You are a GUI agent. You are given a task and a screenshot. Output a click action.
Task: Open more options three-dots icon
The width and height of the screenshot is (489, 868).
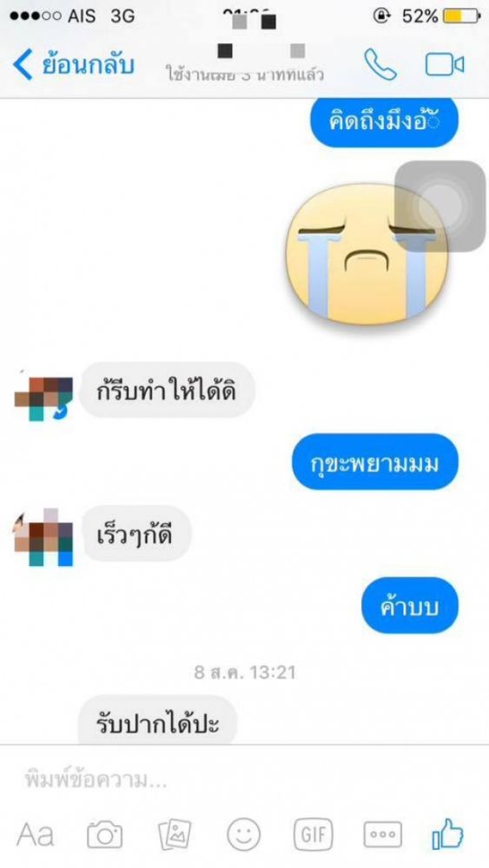tap(382, 834)
